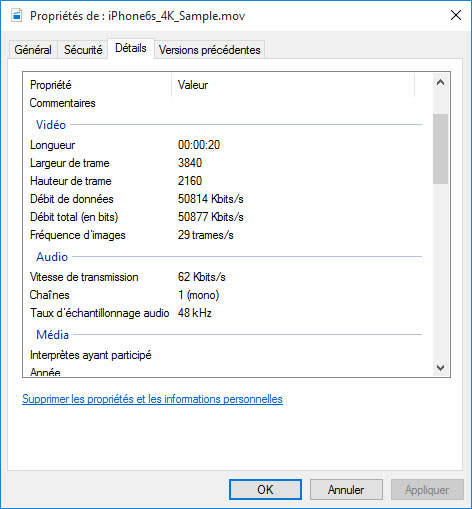The width and height of the screenshot is (472, 509).
Task: Click the scroll down arrow
Action: pyautogui.click(x=440, y=368)
